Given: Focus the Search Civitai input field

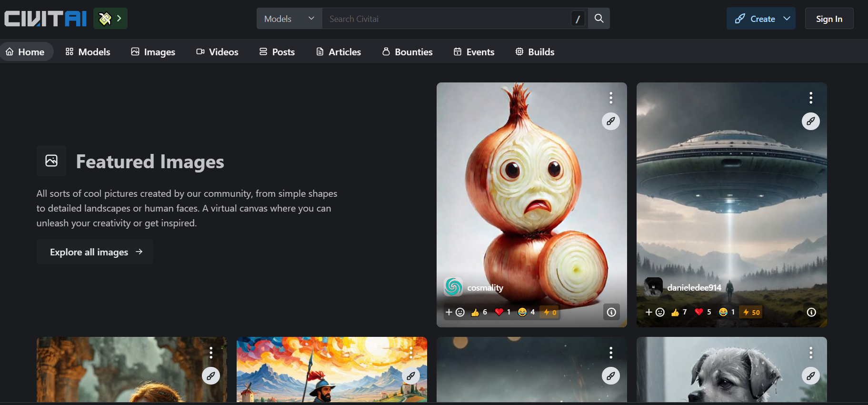Looking at the screenshot, I should click(447, 19).
